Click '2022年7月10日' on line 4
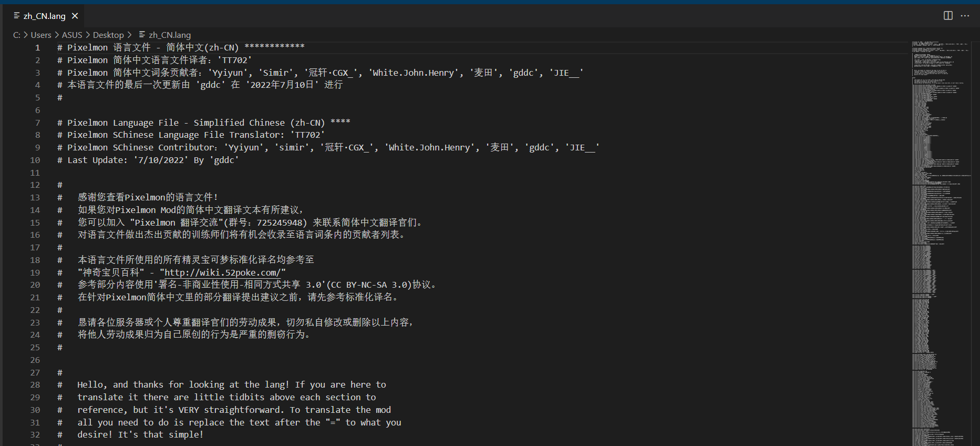This screenshot has width=980, height=446. 282,85
